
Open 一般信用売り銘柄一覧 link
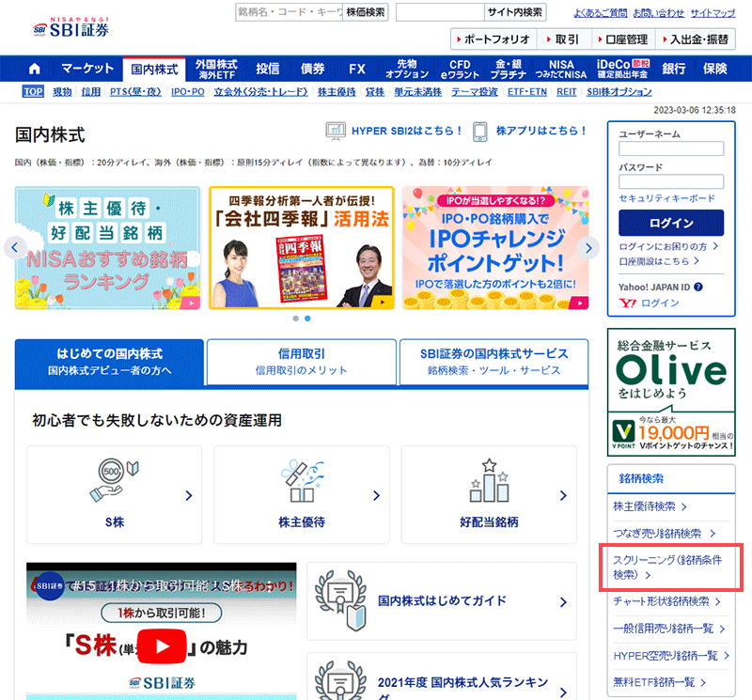pos(669,629)
